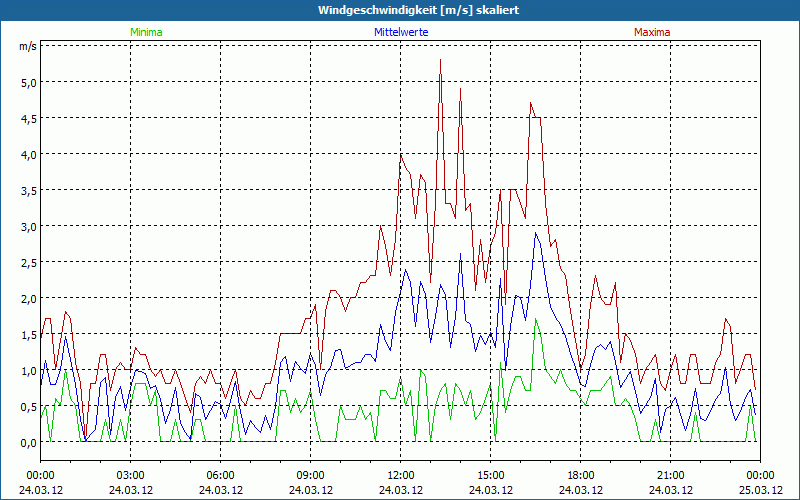Click the 4,5 y-axis value
800x500 pixels.
point(29,118)
